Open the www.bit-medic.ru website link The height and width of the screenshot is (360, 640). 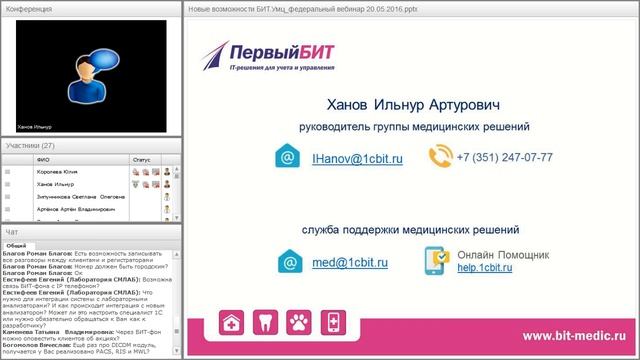click(574, 336)
